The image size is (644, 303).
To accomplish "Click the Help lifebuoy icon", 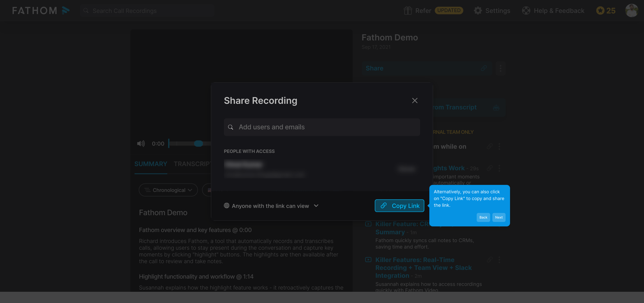I will point(526,11).
